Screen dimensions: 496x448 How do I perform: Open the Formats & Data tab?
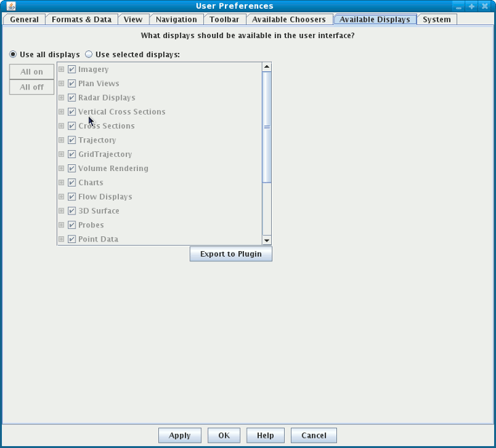tap(82, 20)
